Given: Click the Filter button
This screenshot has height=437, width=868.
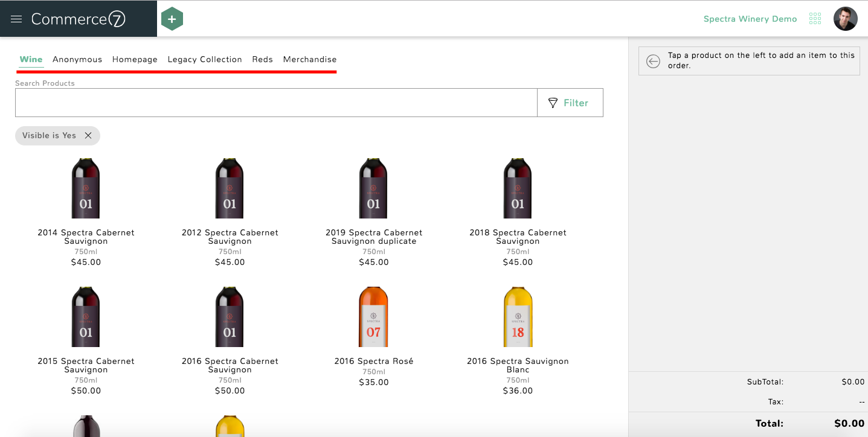Looking at the screenshot, I should coord(570,103).
